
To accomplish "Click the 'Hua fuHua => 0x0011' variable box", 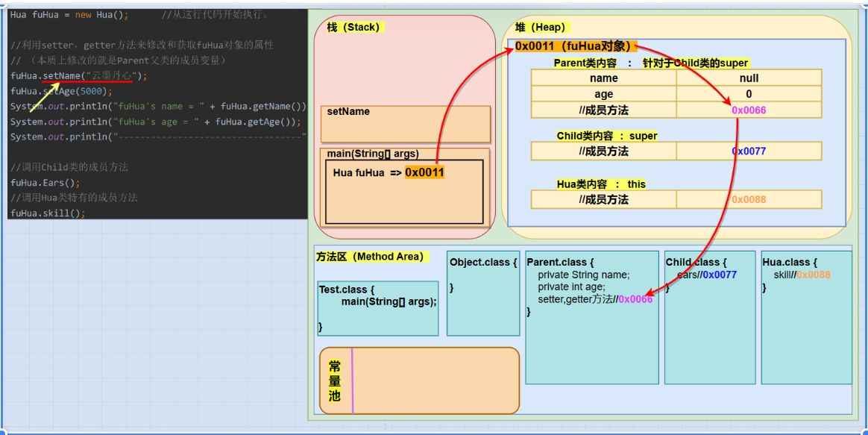I will pyautogui.click(x=405, y=192).
